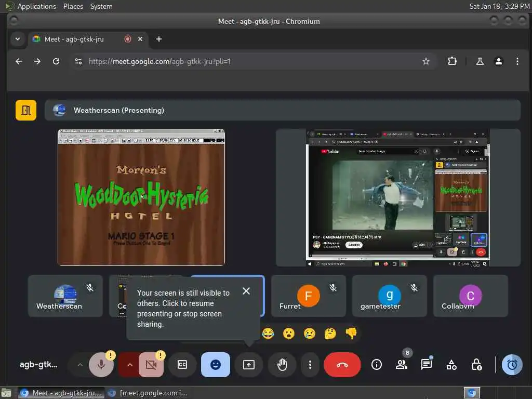Open the Applications menu

(x=37, y=6)
